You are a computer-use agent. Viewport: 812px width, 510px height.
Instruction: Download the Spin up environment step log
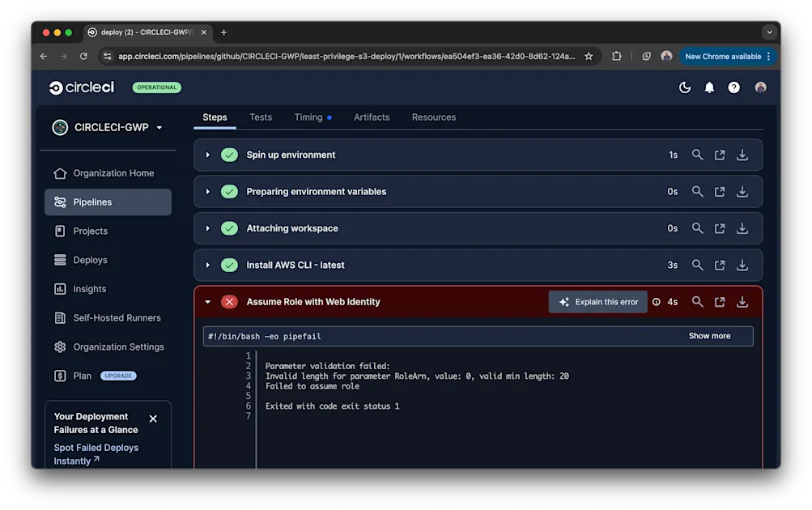[x=742, y=155]
